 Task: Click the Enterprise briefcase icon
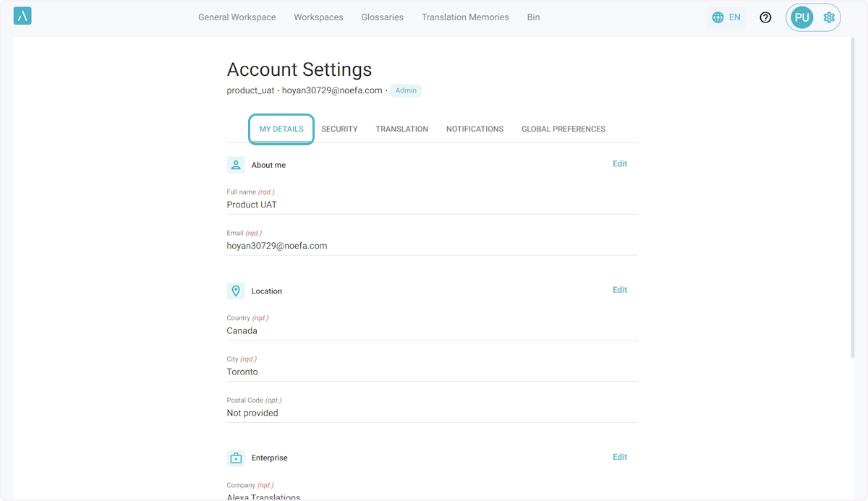236,458
